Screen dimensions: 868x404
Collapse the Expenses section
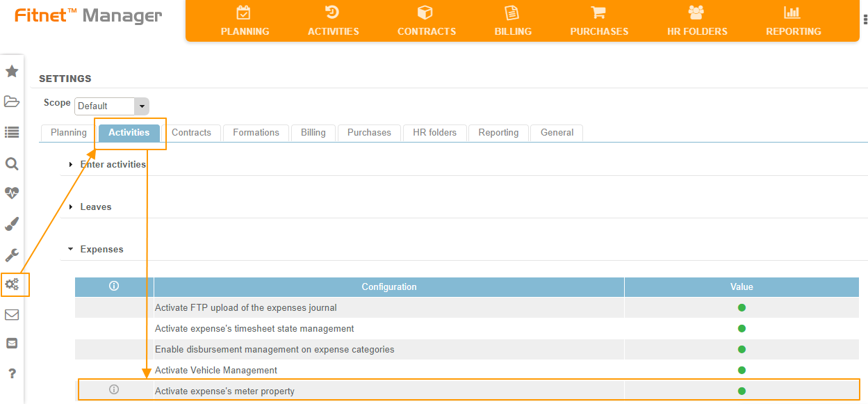(x=101, y=250)
